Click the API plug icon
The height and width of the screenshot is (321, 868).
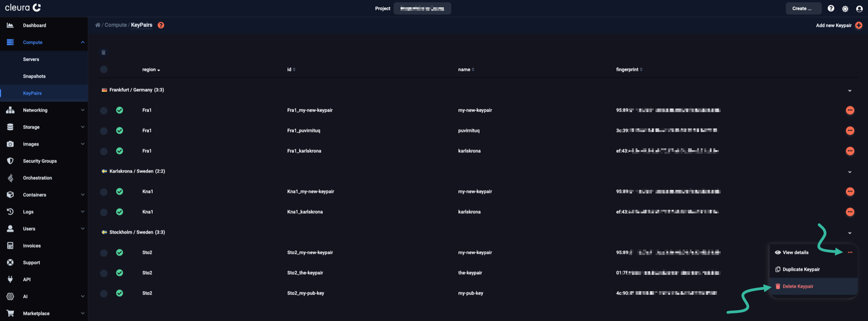tap(10, 279)
